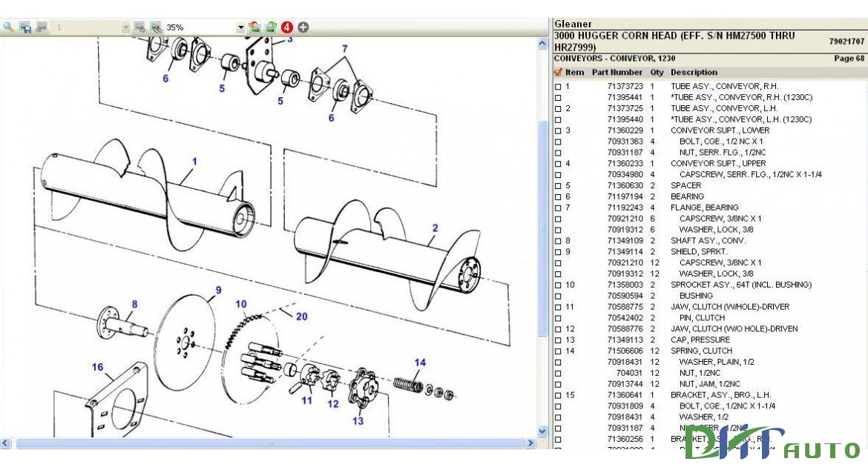Screen dimensions: 868x467
Task: Select callout 13 on the diagram
Action: click(358, 421)
